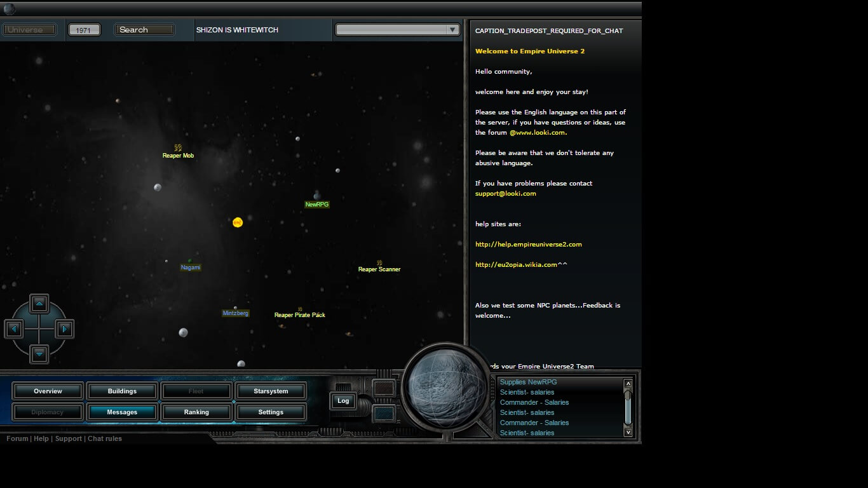The height and width of the screenshot is (488, 868).
Task: Click the yellow sun in the starmap
Action: point(238,222)
